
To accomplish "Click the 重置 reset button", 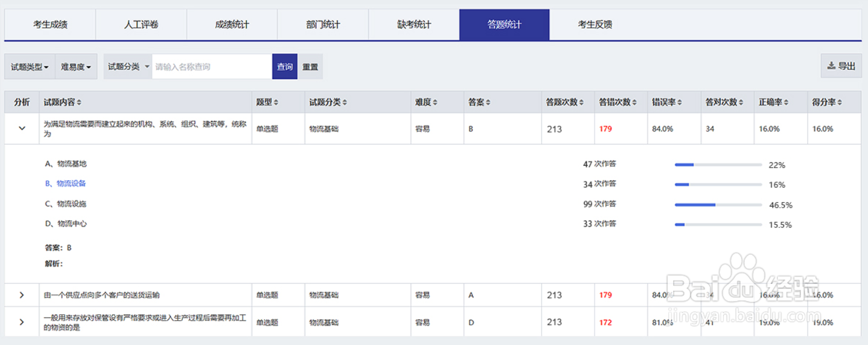I will 310,67.
